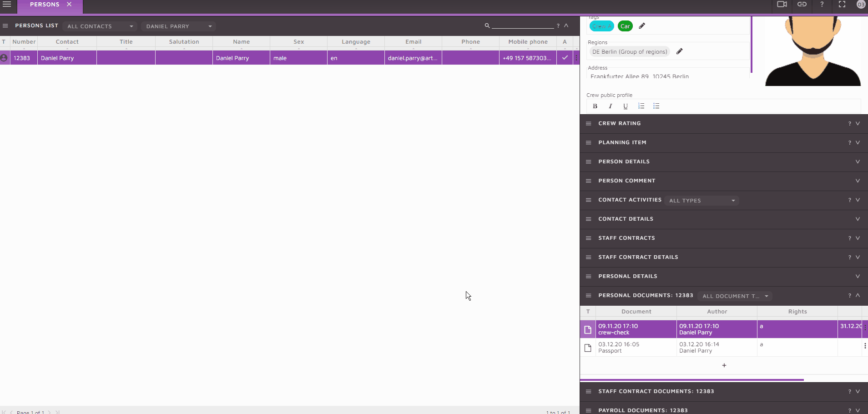The height and width of the screenshot is (414, 868).
Task: Open help for CONTACT ACTIVITIES section
Action: (x=849, y=200)
